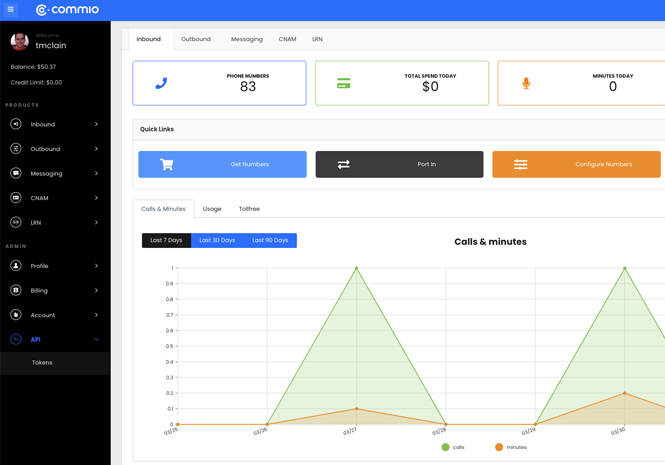This screenshot has height=465, width=665.
Task: Click the Balance: $50.37 text
Action: 33,67
